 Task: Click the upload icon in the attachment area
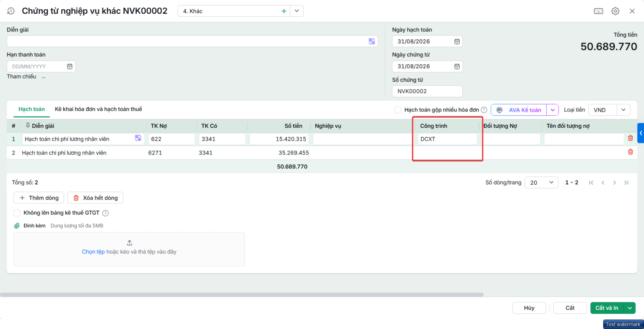pyautogui.click(x=130, y=243)
